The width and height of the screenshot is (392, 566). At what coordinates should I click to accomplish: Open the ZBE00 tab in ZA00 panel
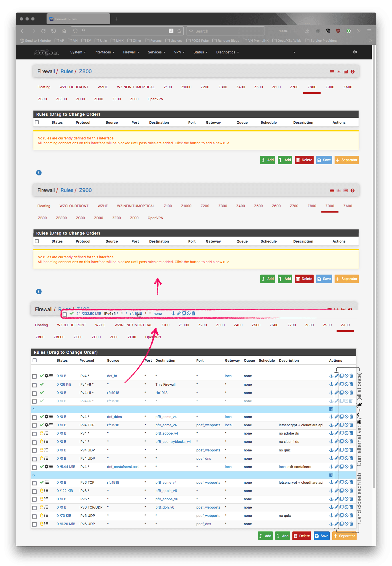[x=59, y=337]
